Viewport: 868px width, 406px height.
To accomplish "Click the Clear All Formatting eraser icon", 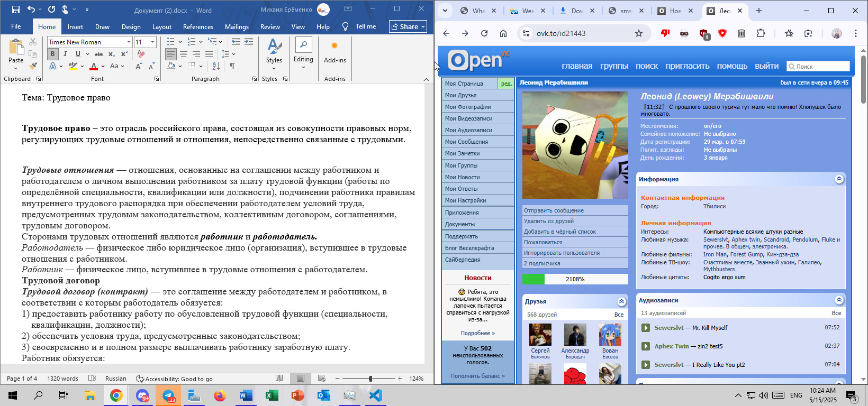I will (141, 54).
